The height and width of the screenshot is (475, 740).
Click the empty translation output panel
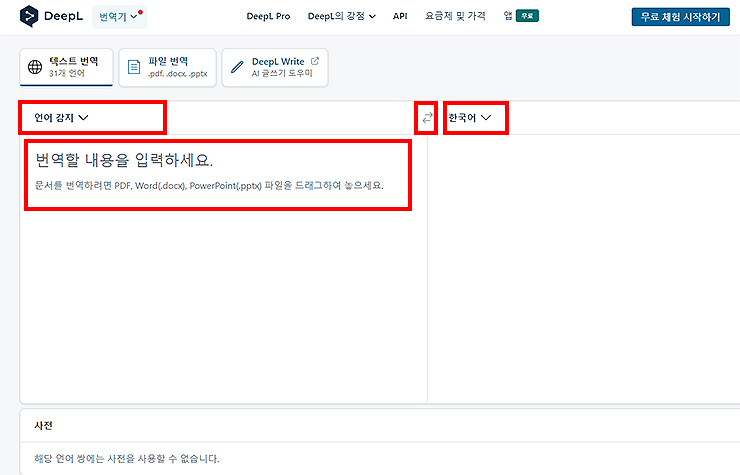pyautogui.click(x=584, y=269)
